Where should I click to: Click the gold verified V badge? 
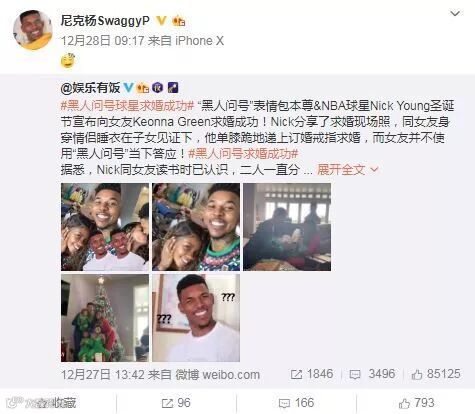161,21
